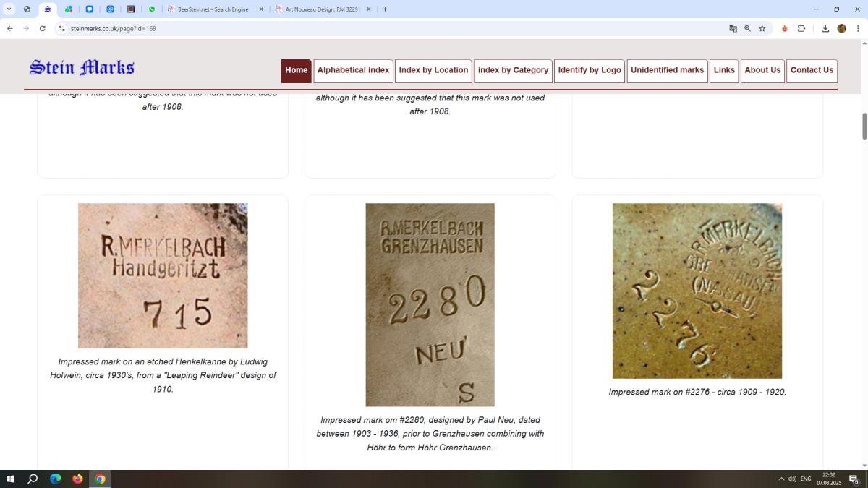Focus the address bar URL field
Screen dimensions: 868x488
click(x=391, y=28)
